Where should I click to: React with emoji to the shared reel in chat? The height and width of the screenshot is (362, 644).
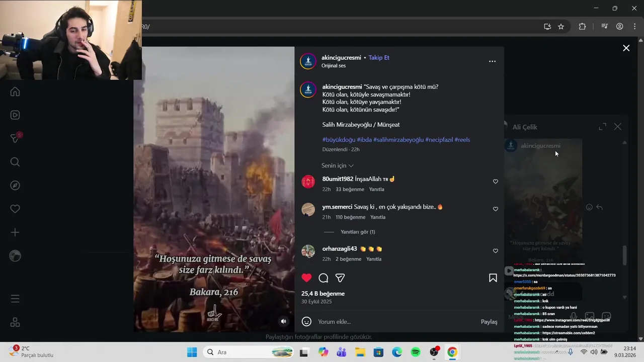(589, 207)
